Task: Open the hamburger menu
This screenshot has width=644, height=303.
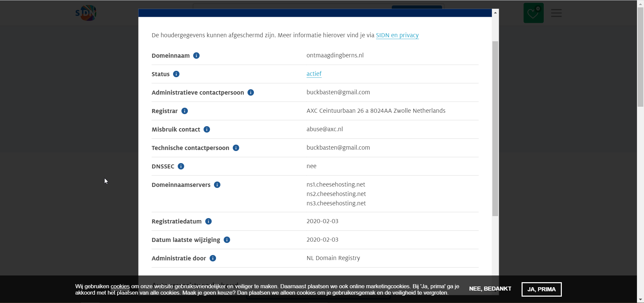Action: coord(556,13)
